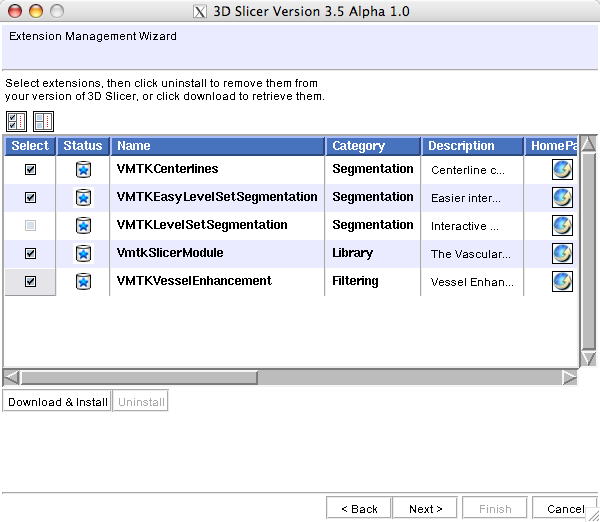Click the deselect-all extensions icon
The height and width of the screenshot is (522, 600).
pos(43,122)
